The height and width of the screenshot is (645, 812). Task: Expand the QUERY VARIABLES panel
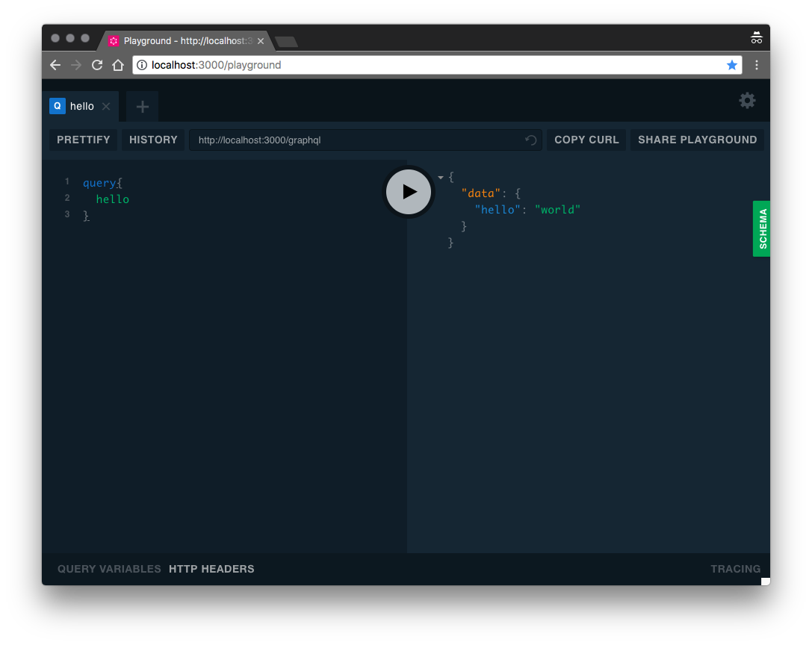click(109, 569)
